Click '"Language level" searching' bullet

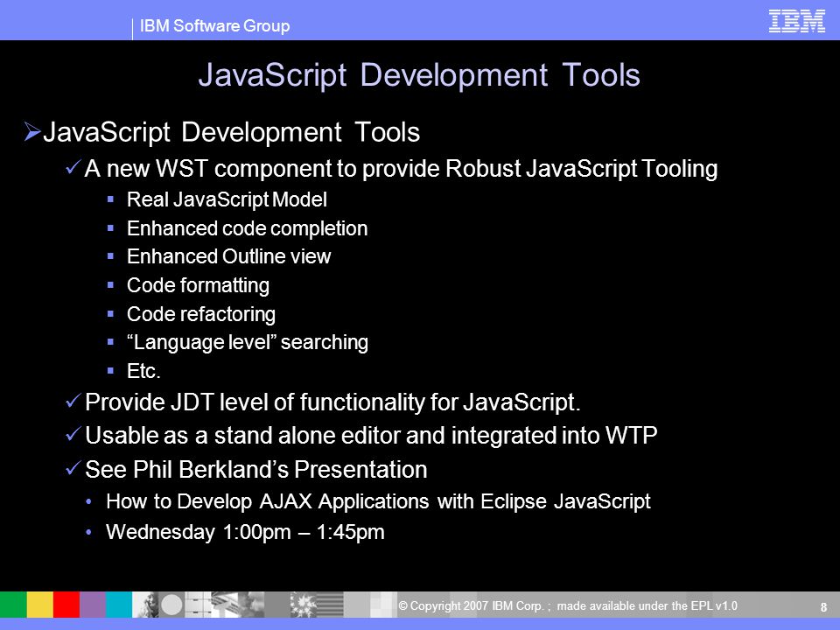point(248,342)
